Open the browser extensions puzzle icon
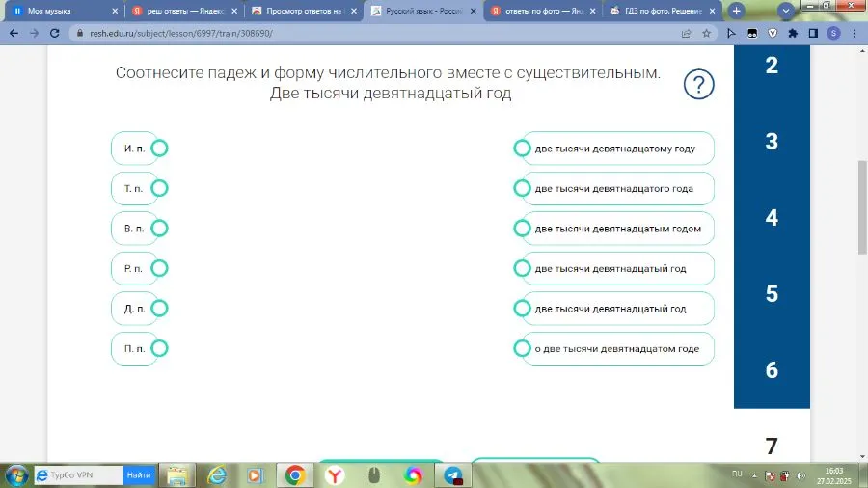Image resolution: width=868 pixels, height=488 pixels. (793, 33)
